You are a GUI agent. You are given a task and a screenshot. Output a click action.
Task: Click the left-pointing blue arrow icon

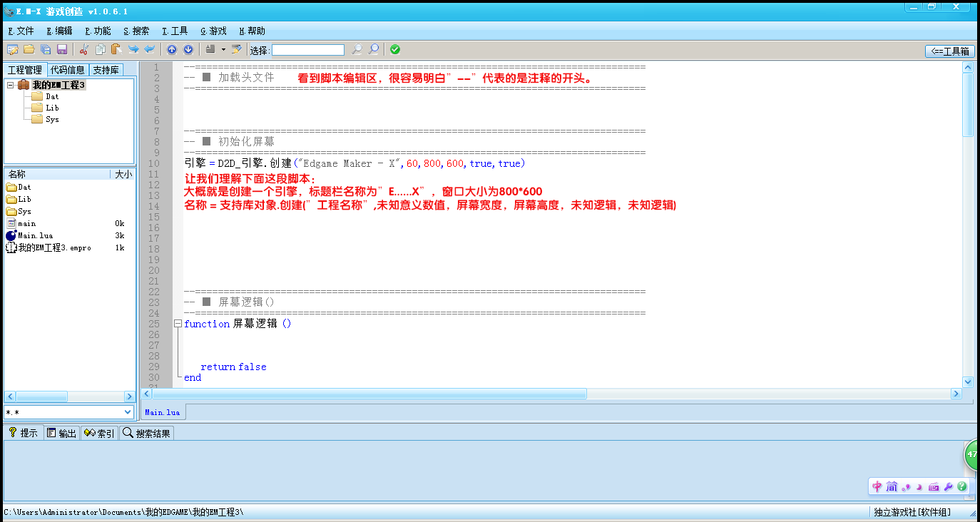[x=149, y=49]
